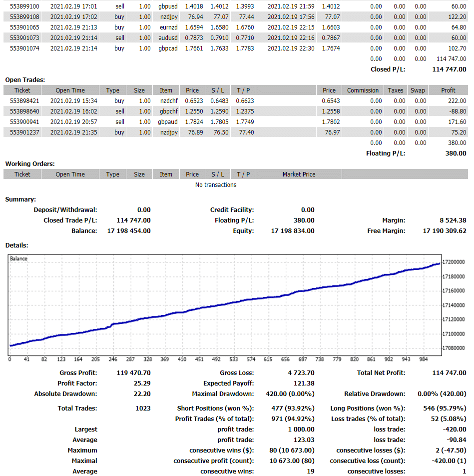Click Open Time header in Open Trades table

point(70,90)
